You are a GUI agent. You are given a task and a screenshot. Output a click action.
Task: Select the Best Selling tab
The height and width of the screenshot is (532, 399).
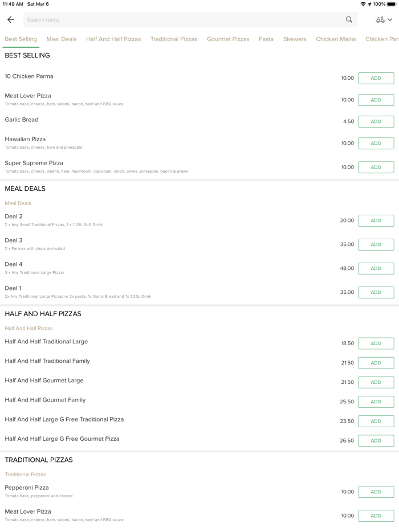21,39
